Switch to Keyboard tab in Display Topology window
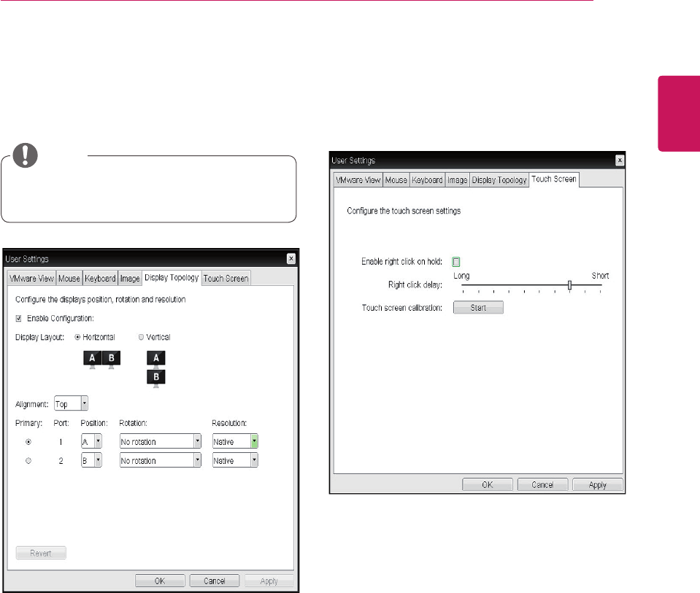Screen dimensions: 700x593 click(x=100, y=279)
